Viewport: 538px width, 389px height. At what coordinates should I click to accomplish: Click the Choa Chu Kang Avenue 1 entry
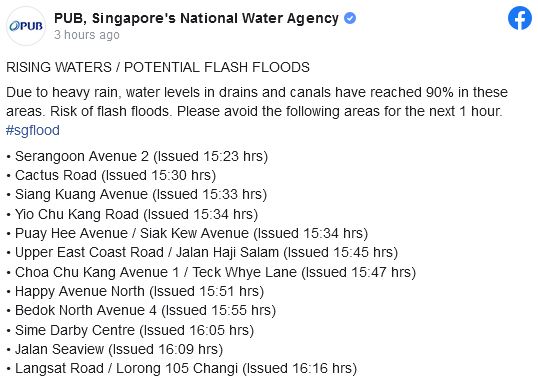click(x=211, y=272)
